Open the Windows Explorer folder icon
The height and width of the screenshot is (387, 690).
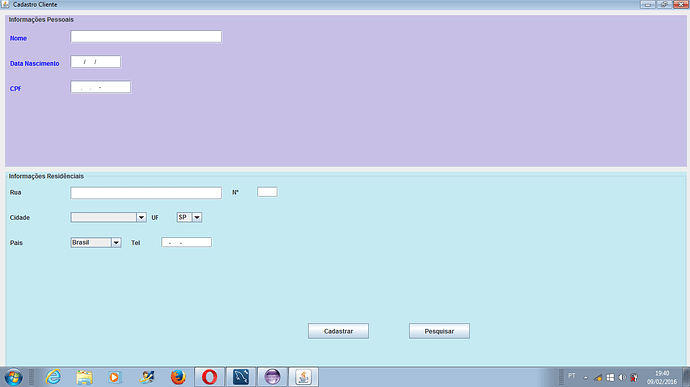[84, 377]
